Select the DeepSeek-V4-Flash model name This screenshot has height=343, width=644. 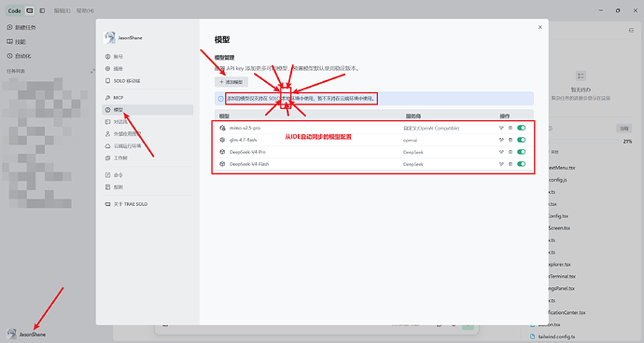pyautogui.click(x=249, y=164)
